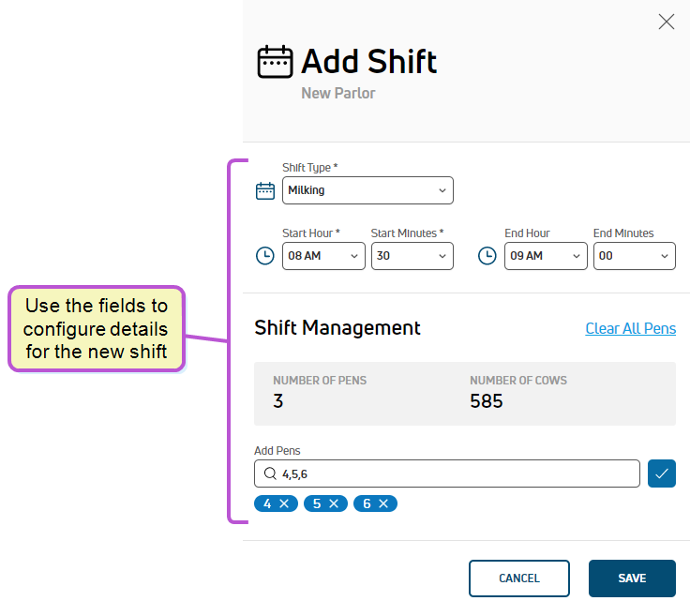
Task: Expand the Start Hour 08 AM dropdown
Action: (x=323, y=256)
